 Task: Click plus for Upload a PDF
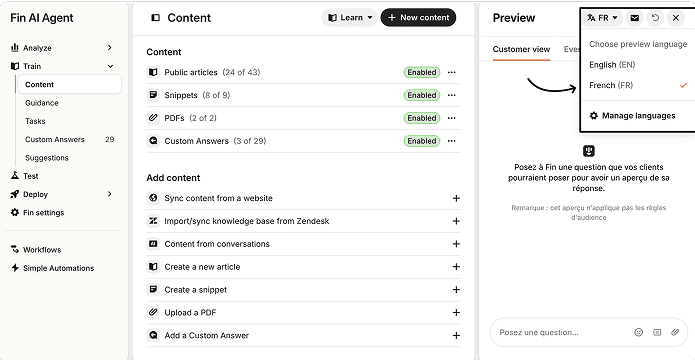(456, 313)
